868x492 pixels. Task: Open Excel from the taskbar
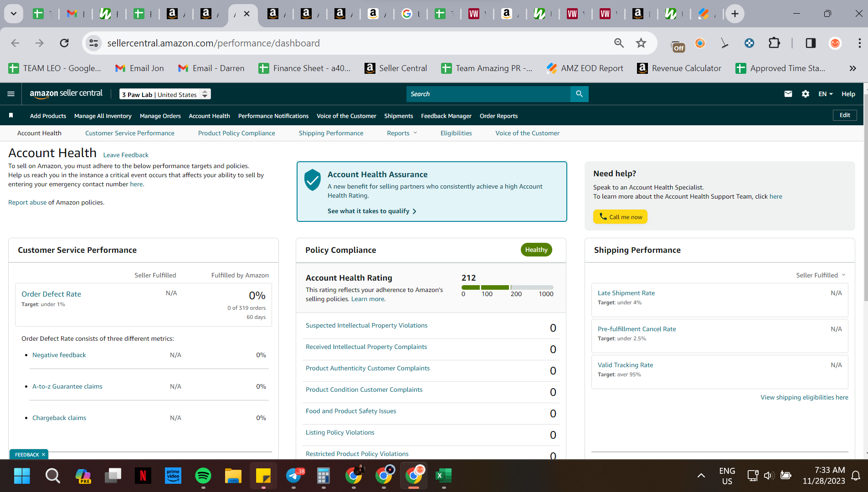pyautogui.click(x=443, y=476)
